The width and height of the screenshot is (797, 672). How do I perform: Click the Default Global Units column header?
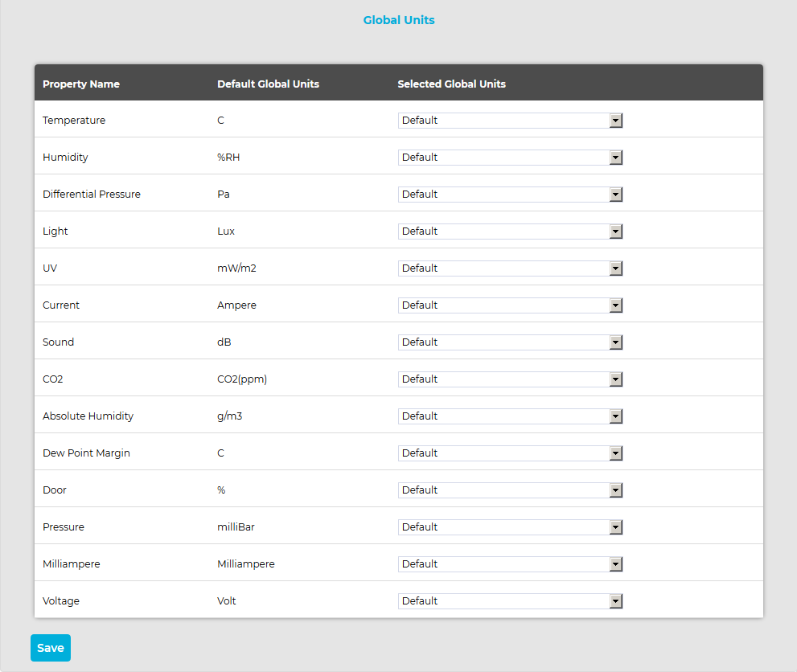(x=268, y=84)
